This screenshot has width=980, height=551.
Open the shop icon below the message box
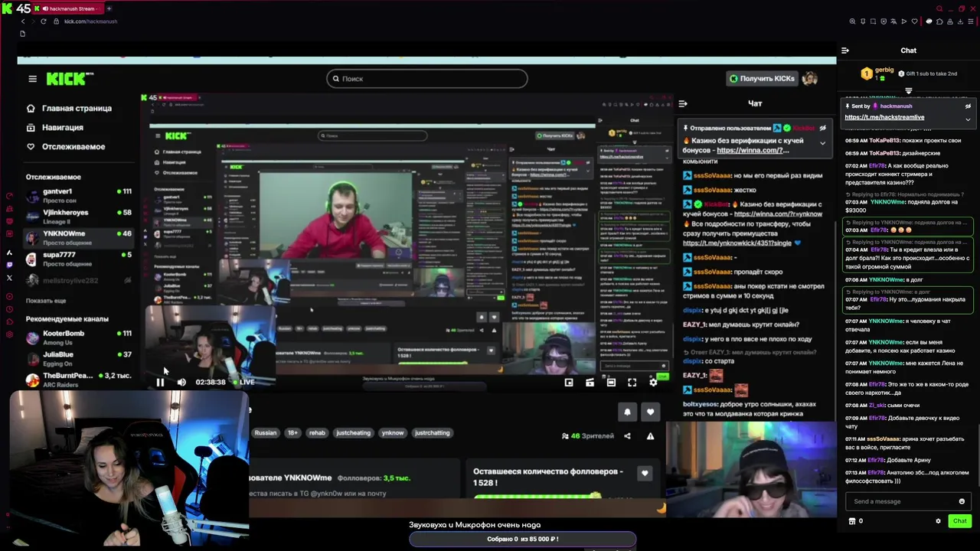pos(852,521)
